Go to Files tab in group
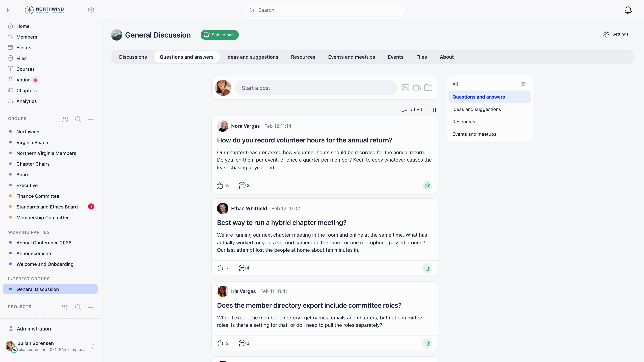Screen dimensions: 644x362 421,57
